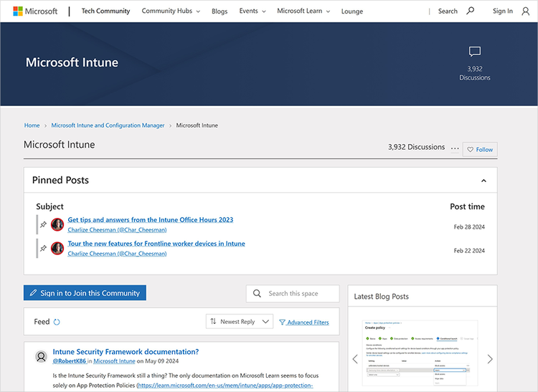Click the pin icon beside Intune Office Hours post
Viewport: 538px width, 392px height.
(44, 224)
